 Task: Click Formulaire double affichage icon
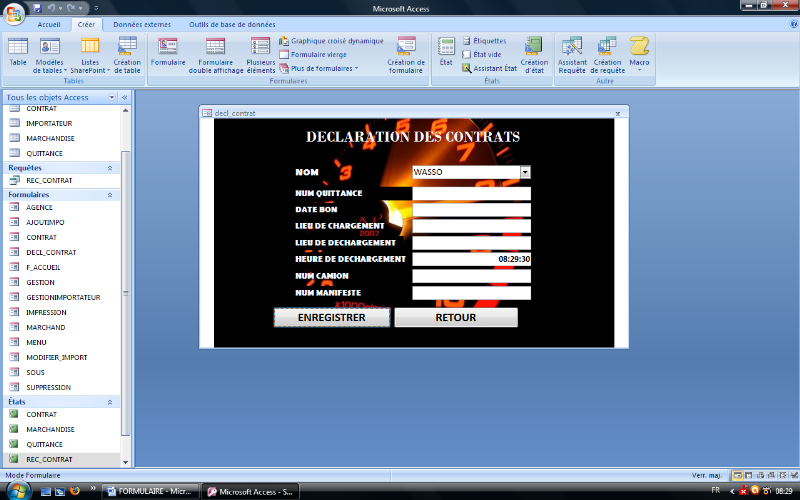pyautogui.click(x=216, y=56)
